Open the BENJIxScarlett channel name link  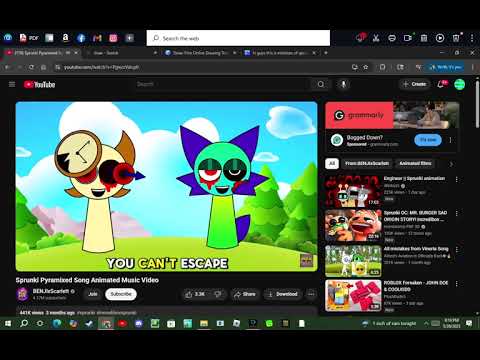pyautogui.click(x=51, y=291)
